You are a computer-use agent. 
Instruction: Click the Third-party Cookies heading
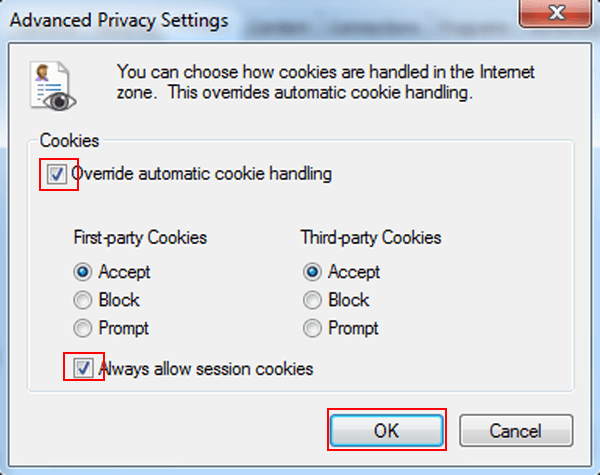click(x=371, y=238)
